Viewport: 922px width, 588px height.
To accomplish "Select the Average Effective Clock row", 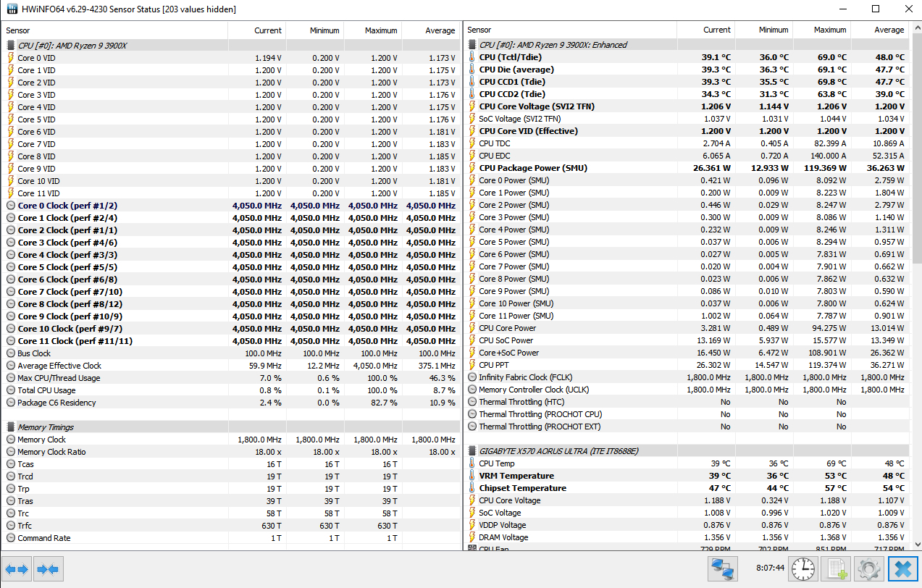I will tap(231, 366).
